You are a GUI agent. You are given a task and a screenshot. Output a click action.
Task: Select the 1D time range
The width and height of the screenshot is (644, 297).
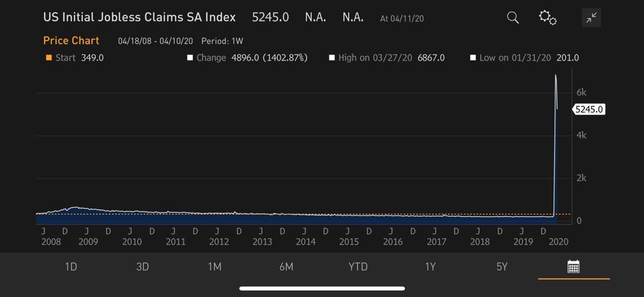[70, 267]
